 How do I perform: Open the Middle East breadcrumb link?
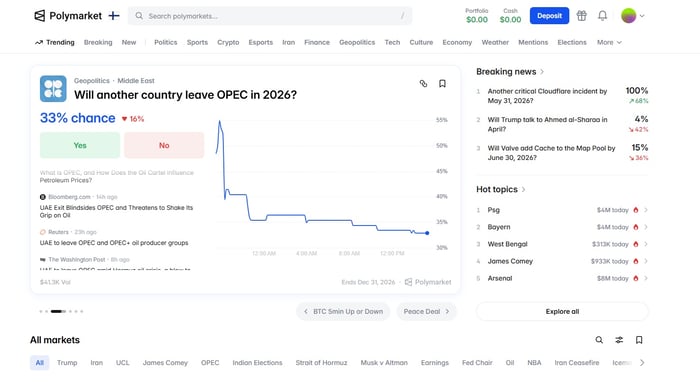[x=136, y=81]
